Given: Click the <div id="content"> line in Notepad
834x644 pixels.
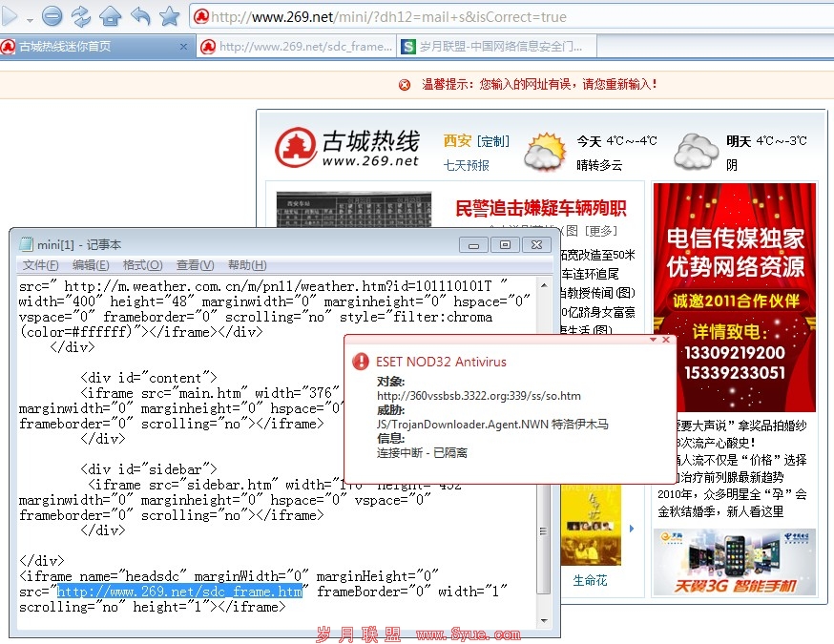Looking at the screenshot, I should coord(149,378).
